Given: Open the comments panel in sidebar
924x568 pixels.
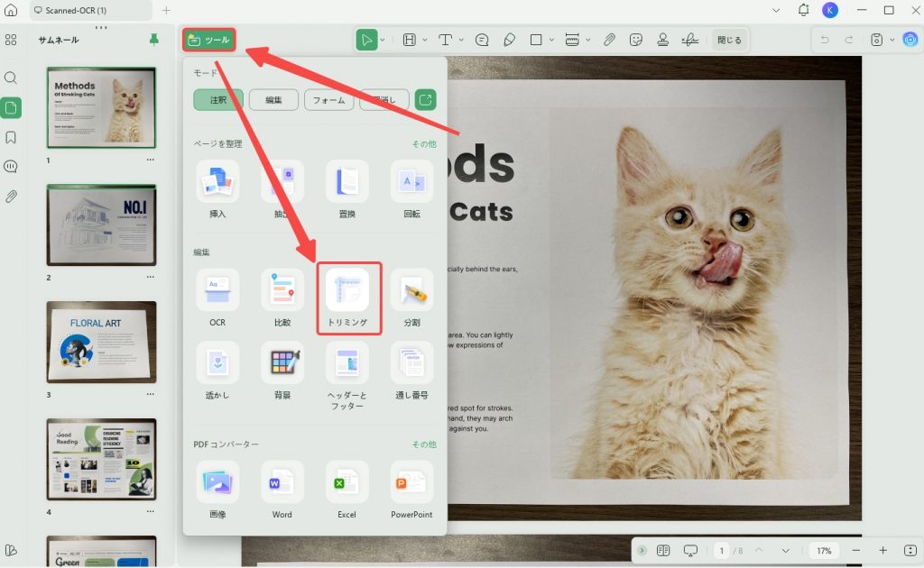Looking at the screenshot, I should [11, 167].
